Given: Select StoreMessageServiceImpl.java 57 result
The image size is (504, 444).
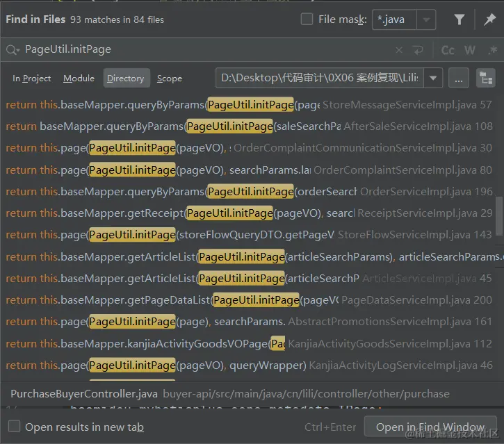Looking at the screenshot, I should [x=249, y=105].
